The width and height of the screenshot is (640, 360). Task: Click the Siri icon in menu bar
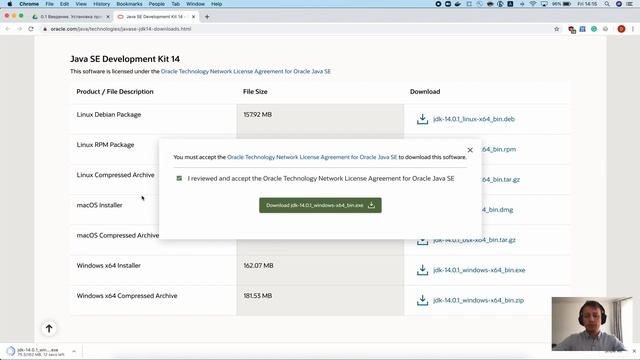[619, 4]
